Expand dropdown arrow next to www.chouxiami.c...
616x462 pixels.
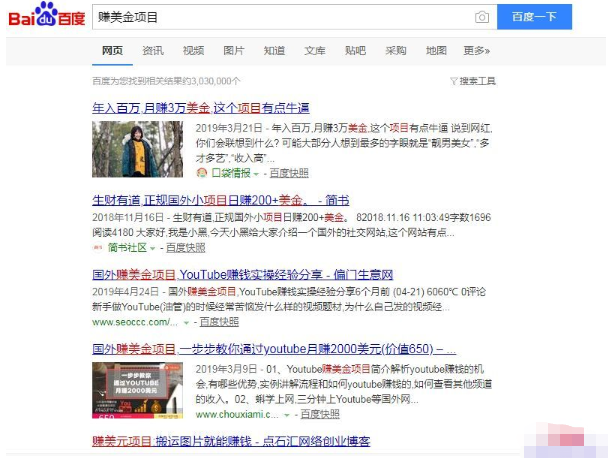click(287, 414)
